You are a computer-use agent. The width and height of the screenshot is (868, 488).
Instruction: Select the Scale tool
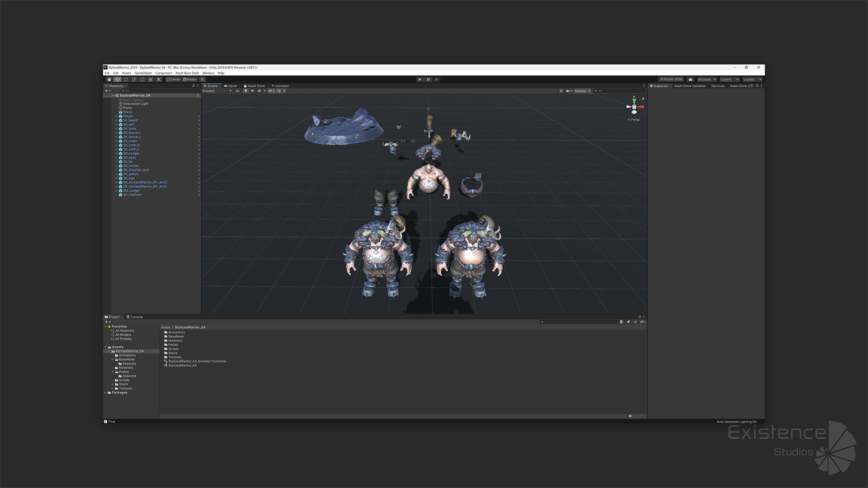click(x=134, y=80)
